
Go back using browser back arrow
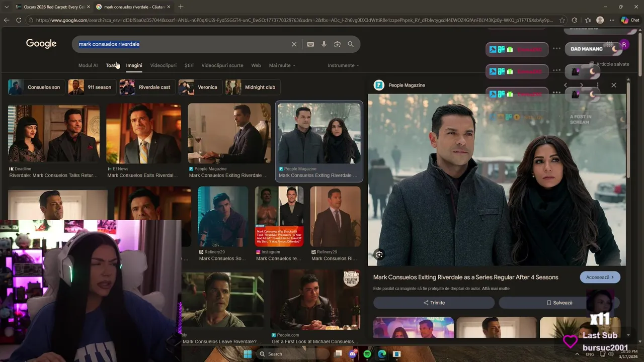pyautogui.click(x=6, y=20)
